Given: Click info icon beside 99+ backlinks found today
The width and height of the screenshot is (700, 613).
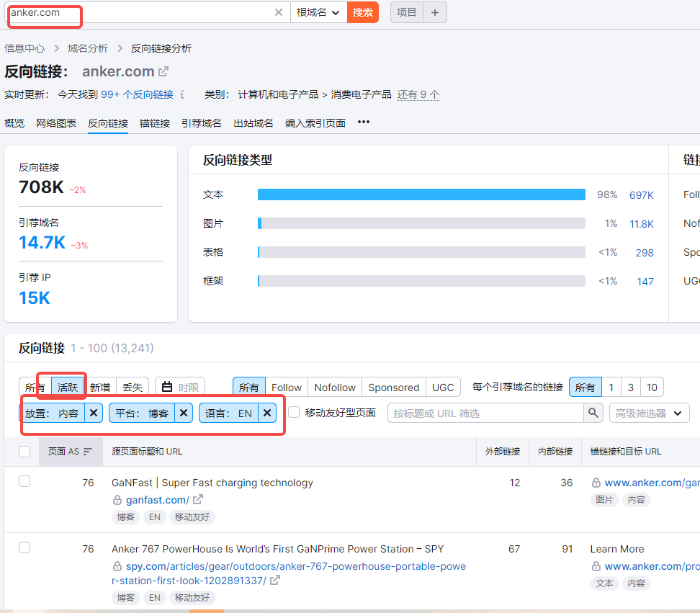Looking at the screenshot, I should click(x=182, y=94).
